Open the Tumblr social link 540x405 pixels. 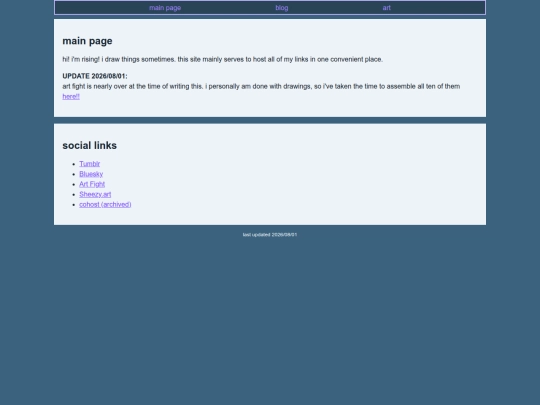click(x=90, y=164)
